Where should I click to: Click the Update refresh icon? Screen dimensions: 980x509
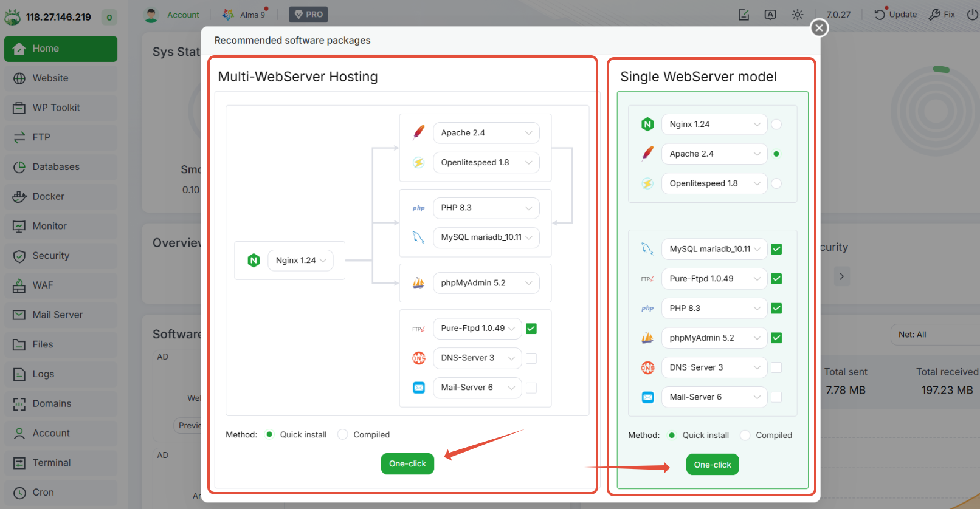pyautogui.click(x=880, y=15)
